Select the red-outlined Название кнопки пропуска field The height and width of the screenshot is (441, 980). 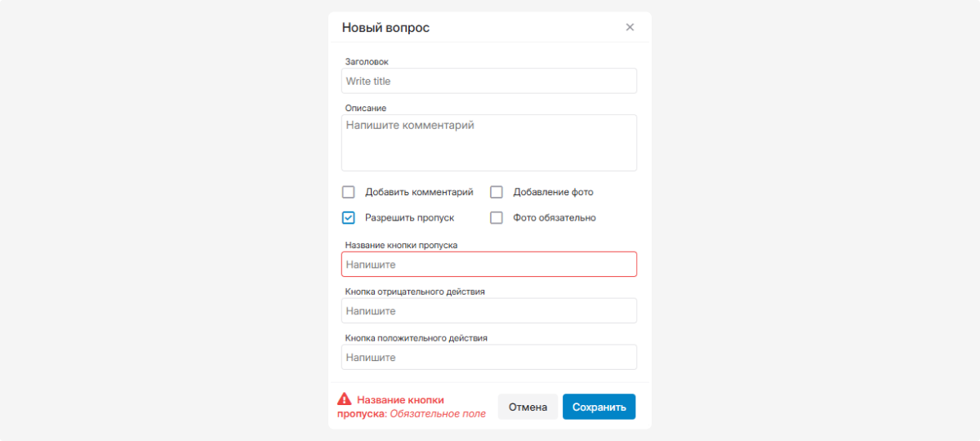coord(489,265)
